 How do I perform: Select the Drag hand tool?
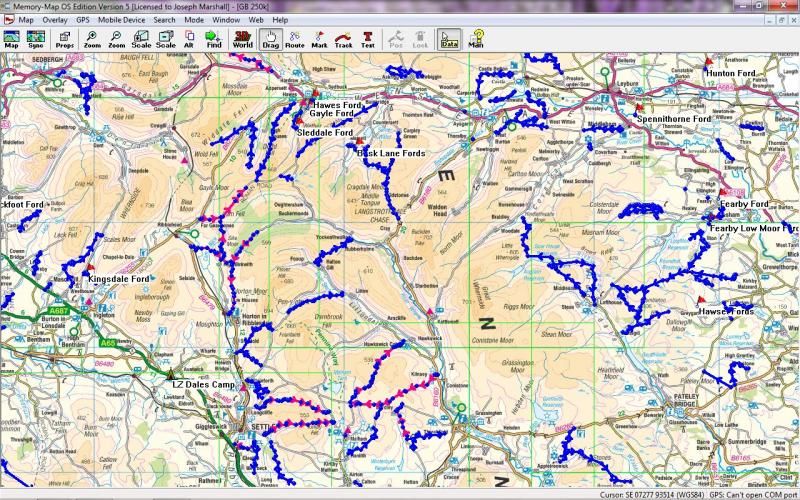[x=270, y=39]
